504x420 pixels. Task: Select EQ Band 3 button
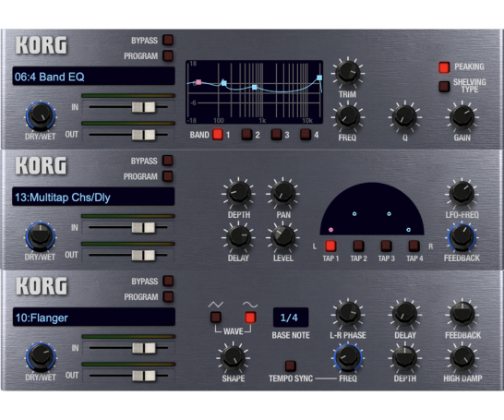[x=276, y=135]
